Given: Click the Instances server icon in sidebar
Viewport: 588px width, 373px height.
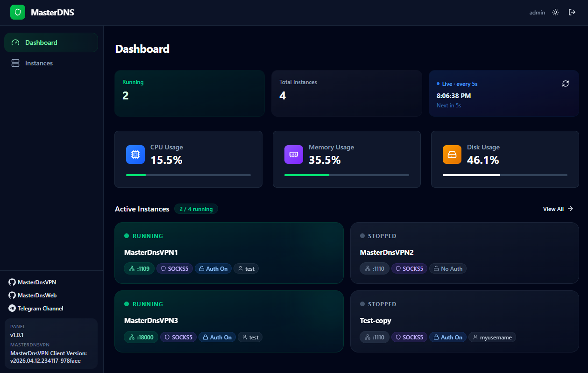Looking at the screenshot, I should [15, 63].
